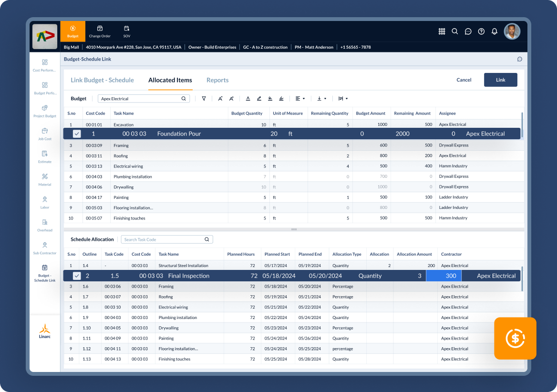Click the Linarc logo in sidebar
Viewport: 557px width, 392px height.
(x=45, y=331)
